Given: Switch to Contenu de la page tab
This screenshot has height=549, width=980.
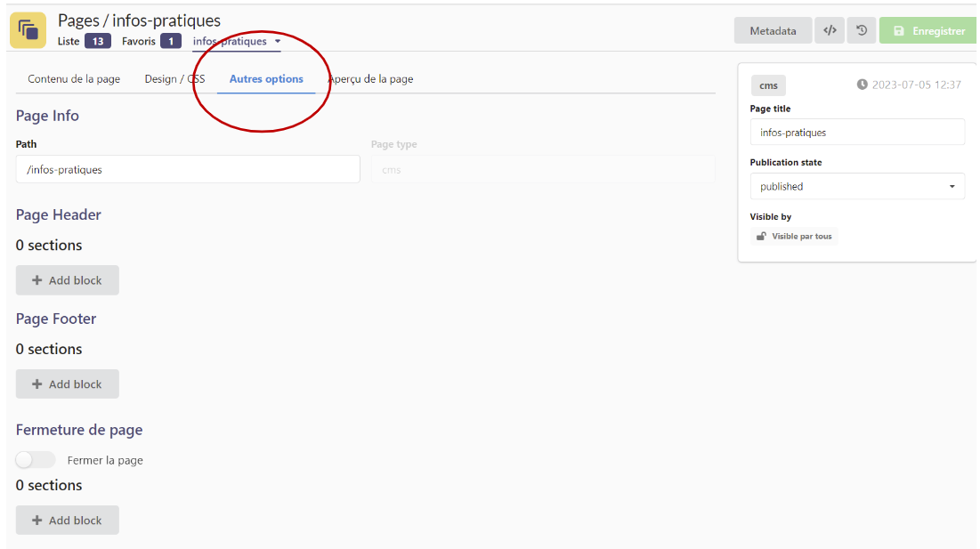Looking at the screenshot, I should [x=74, y=79].
